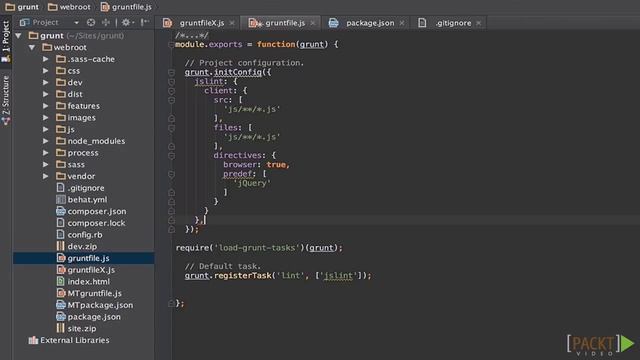The image size is (640, 360).
Task: Select MTpackage.json in the project tree
Action: point(100,305)
